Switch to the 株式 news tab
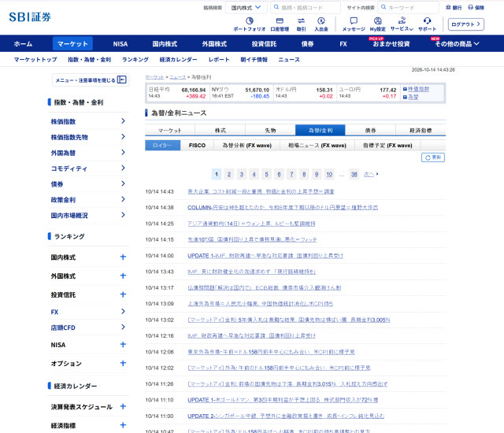Screen dimensions: 504x433 (220, 130)
